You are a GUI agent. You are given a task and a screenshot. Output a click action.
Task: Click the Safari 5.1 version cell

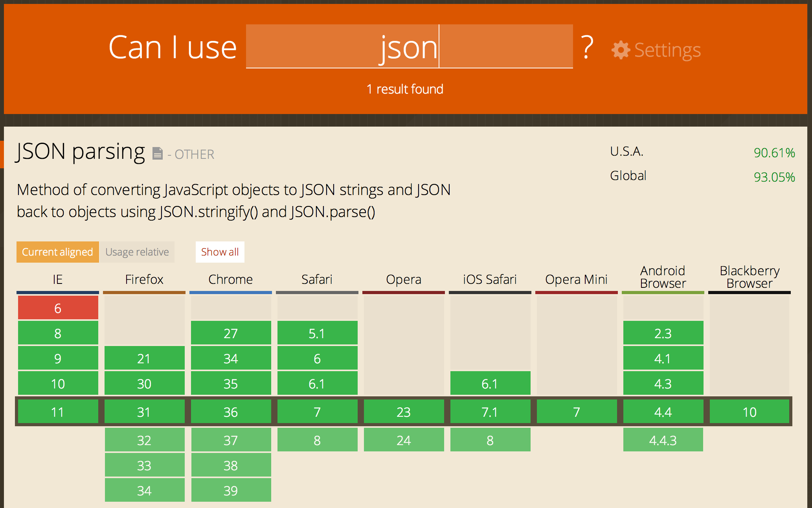317,333
